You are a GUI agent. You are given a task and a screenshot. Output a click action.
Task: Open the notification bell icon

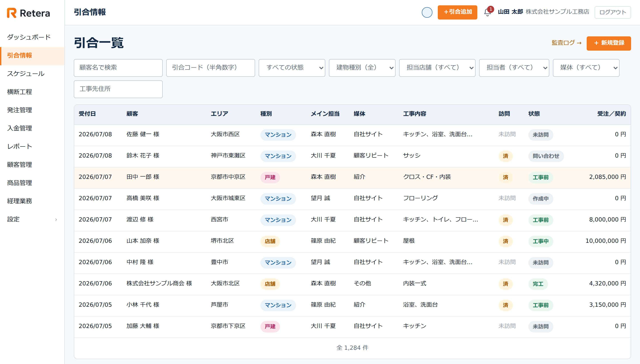tap(487, 12)
